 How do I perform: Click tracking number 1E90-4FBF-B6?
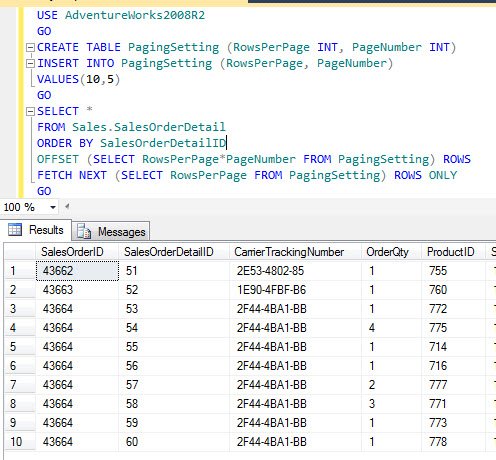[295, 290]
